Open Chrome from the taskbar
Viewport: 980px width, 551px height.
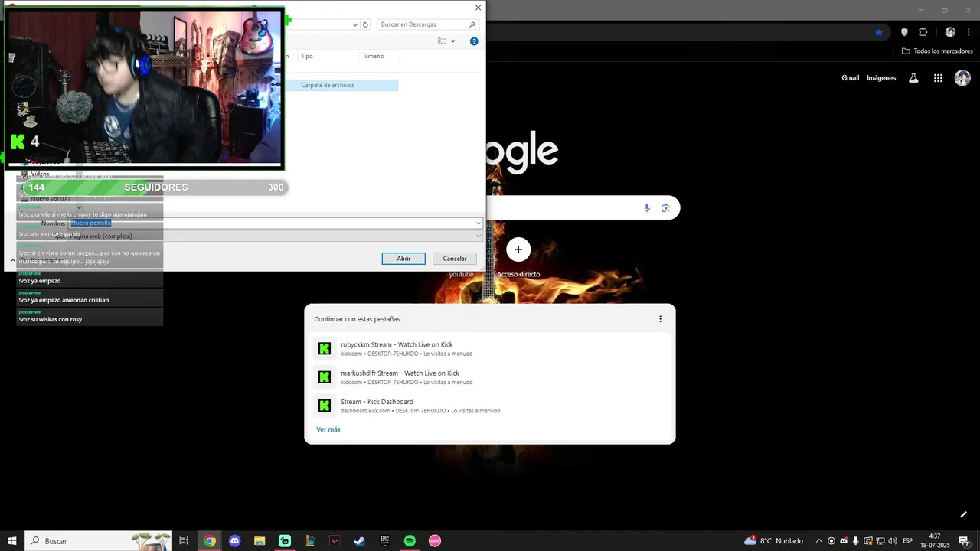tap(210, 541)
